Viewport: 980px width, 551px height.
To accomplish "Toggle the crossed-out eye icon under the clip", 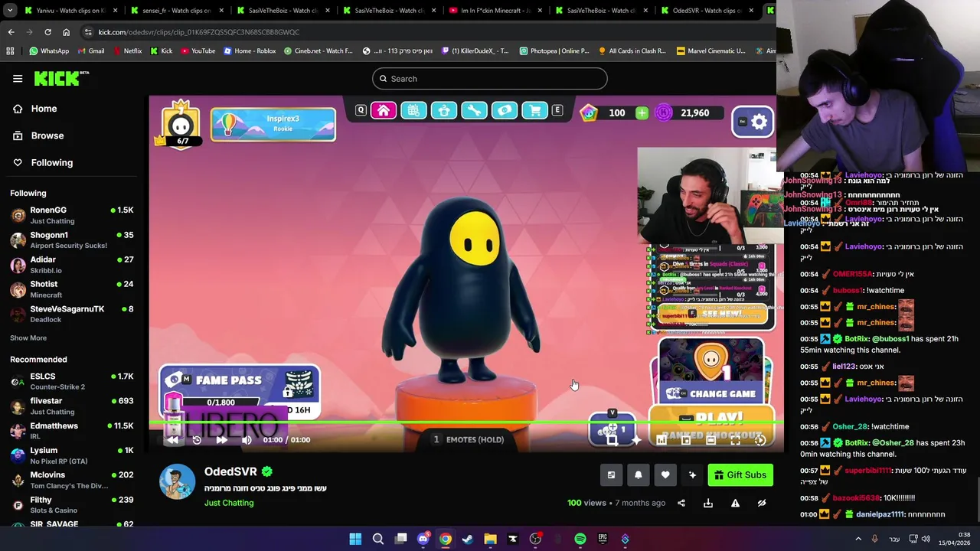I will point(762,504).
